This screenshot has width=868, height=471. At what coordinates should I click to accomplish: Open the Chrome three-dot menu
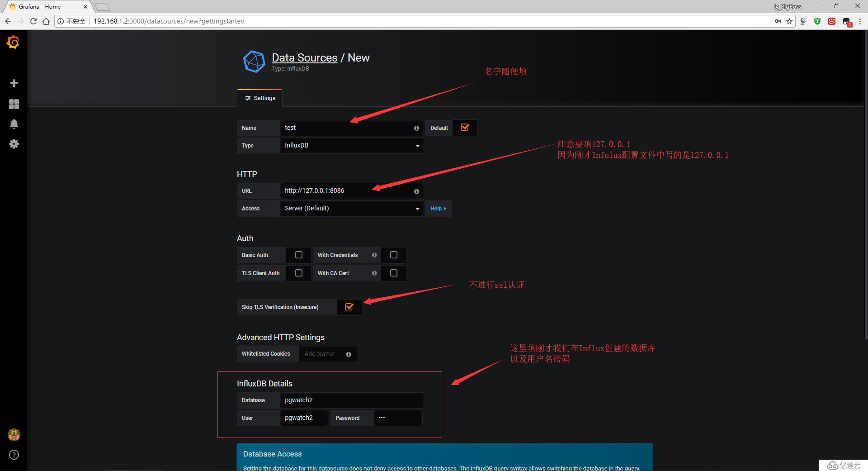tap(860, 21)
